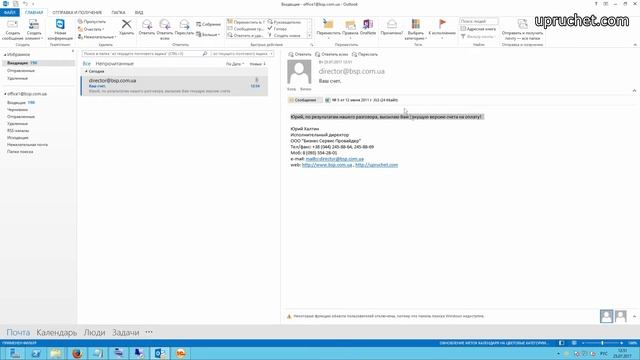Expand the people pane chevron at the lower right
The width and height of the screenshot is (640, 360).
pos(634,316)
